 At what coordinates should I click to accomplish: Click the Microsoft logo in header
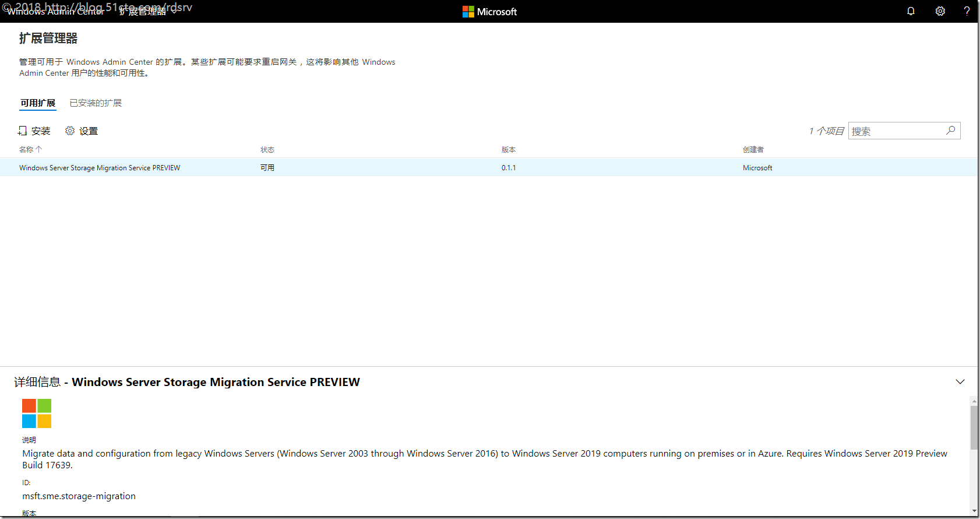489,12
